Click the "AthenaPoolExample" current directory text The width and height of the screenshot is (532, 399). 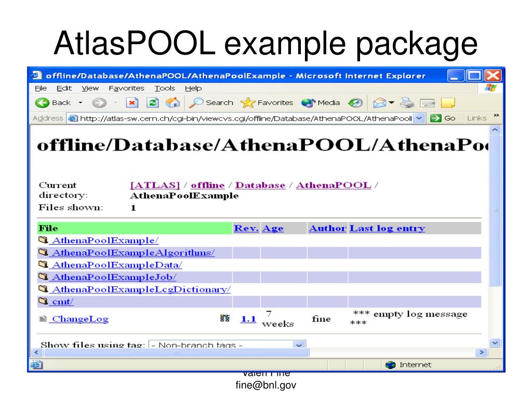(184, 196)
